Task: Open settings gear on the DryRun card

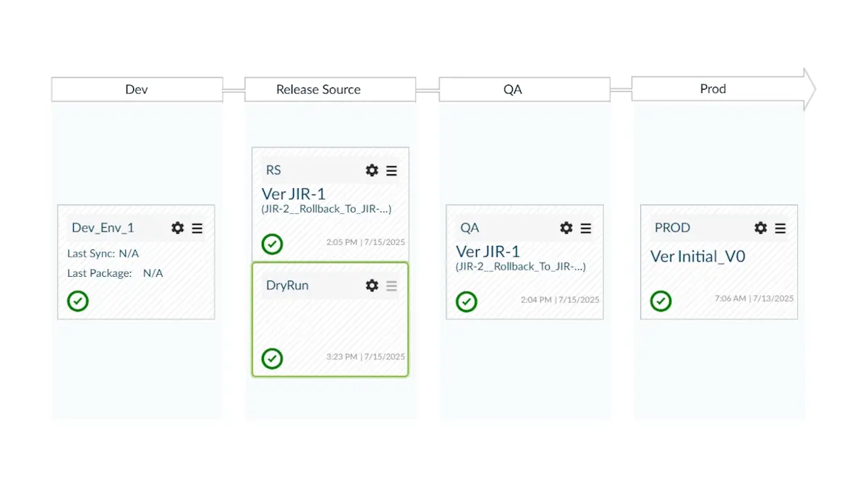Action: tap(372, 286)
